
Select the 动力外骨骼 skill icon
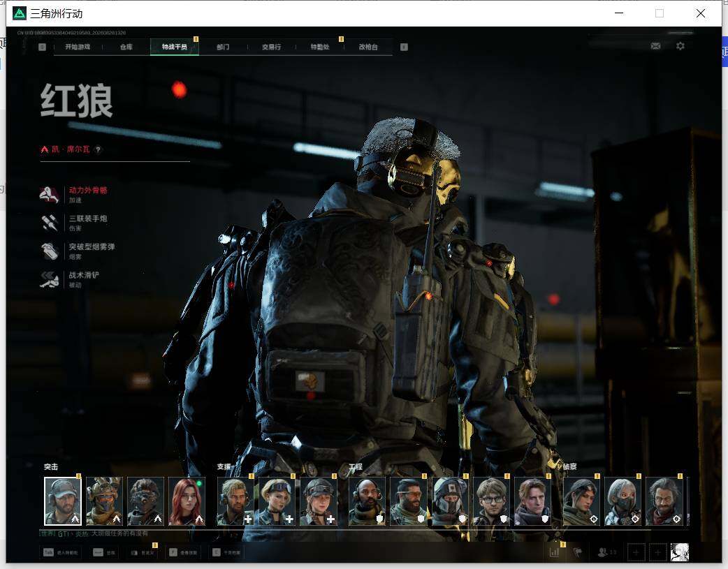pos(49,195)
